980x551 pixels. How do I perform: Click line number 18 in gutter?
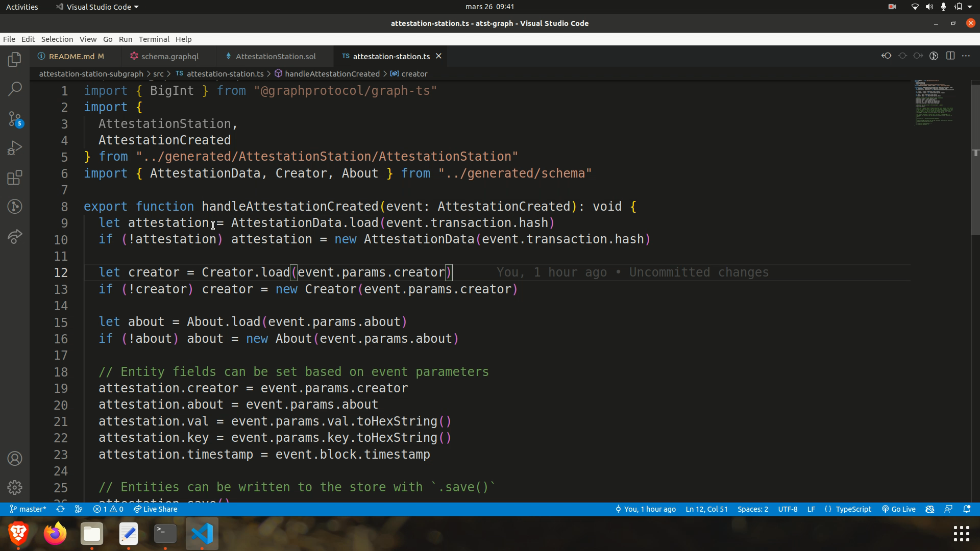(x=61, y=372)
